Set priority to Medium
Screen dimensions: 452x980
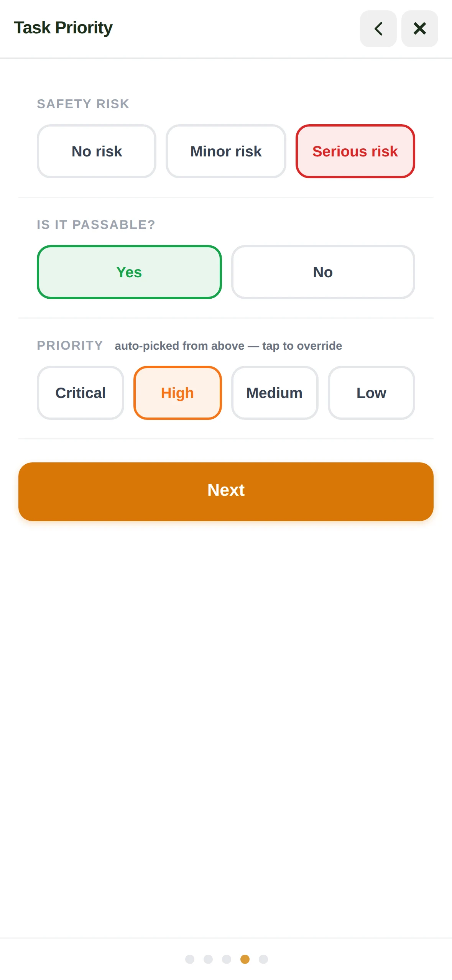pyautogui.click(x=274, y=393)
